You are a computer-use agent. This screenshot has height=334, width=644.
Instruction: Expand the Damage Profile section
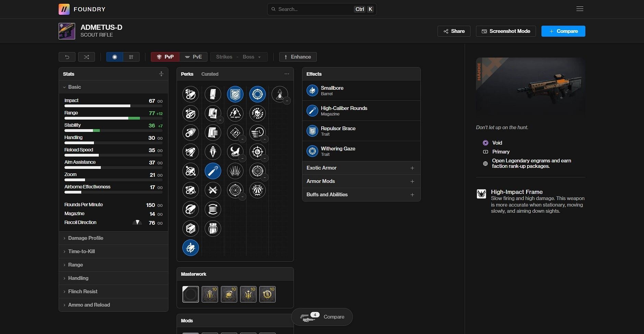click(114, 238)
